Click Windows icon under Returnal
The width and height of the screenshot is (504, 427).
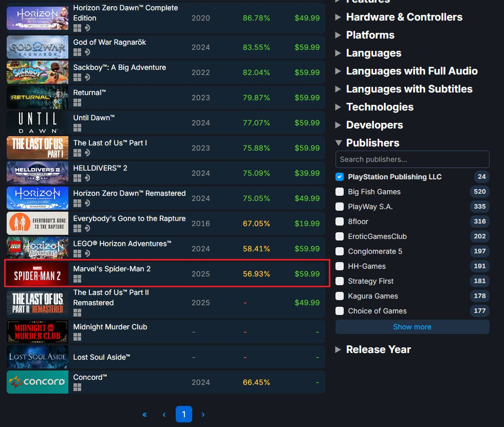click(77, 103)
